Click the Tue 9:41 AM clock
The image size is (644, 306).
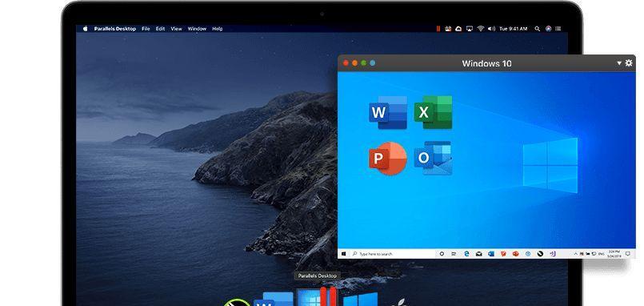[x=514, y=29]
